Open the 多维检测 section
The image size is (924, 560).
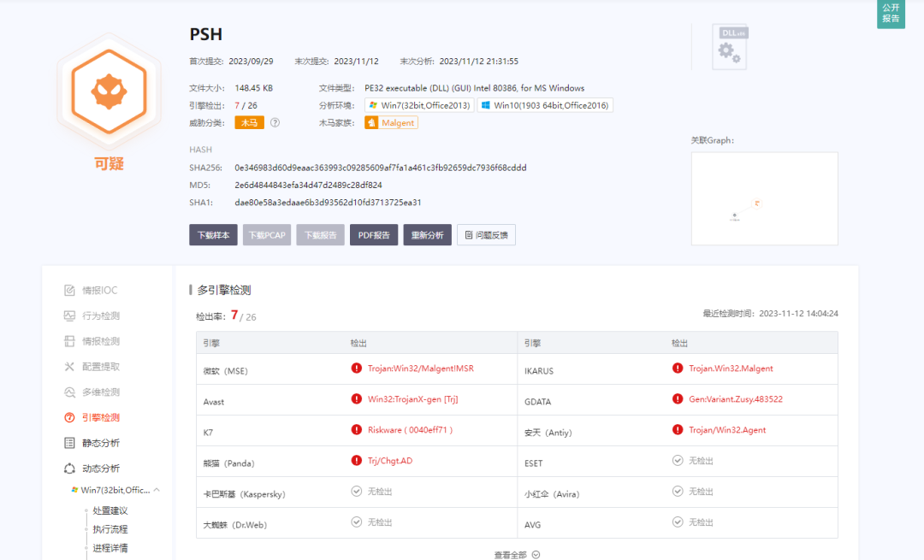tap(101, 392)
